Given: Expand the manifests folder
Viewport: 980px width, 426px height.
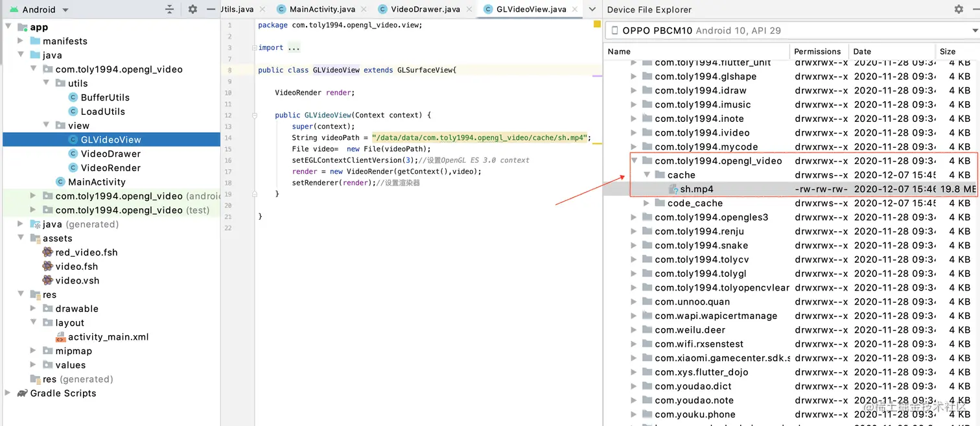Looking at the screenshot, I should tap(21, 41).
